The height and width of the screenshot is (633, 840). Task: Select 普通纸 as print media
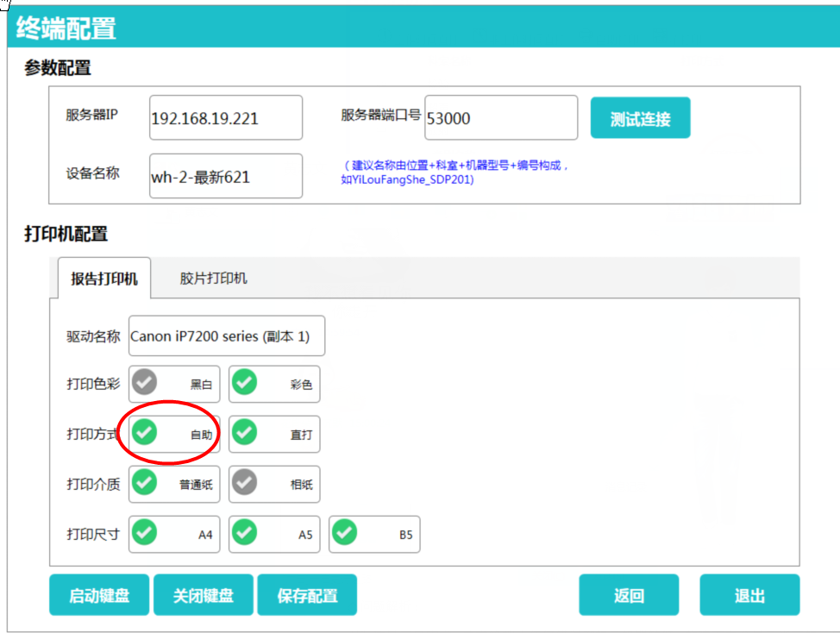(x=174, y=484)
